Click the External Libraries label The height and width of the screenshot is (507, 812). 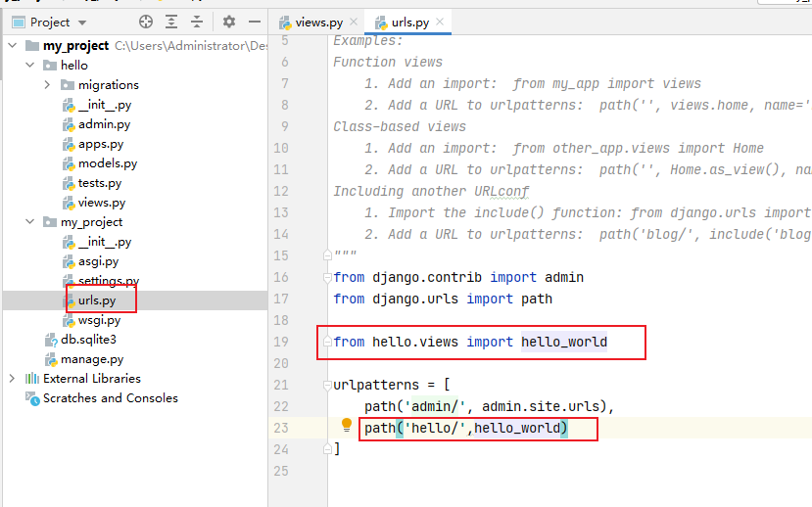pos(92,379)
